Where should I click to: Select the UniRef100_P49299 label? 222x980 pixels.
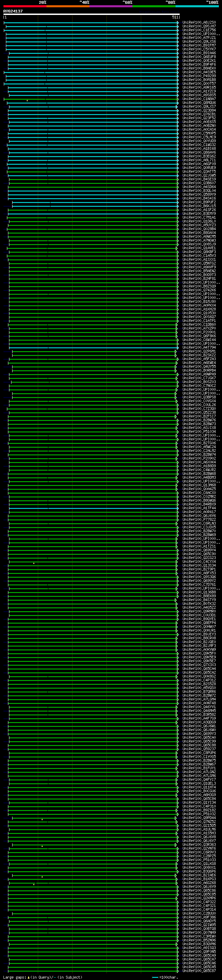coord(199,76)
